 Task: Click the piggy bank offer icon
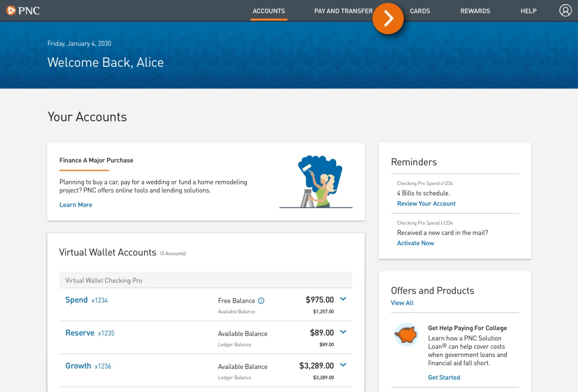(406, 335)
